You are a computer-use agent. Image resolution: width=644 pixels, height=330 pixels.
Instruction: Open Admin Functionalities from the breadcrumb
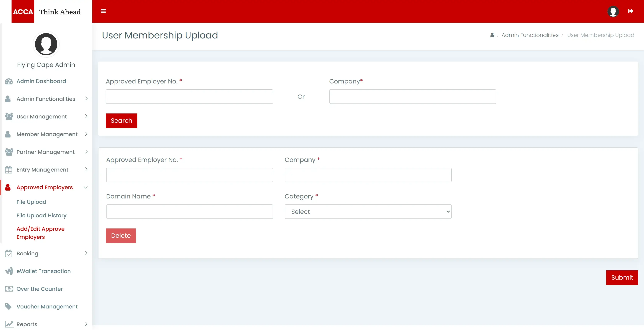530,35
